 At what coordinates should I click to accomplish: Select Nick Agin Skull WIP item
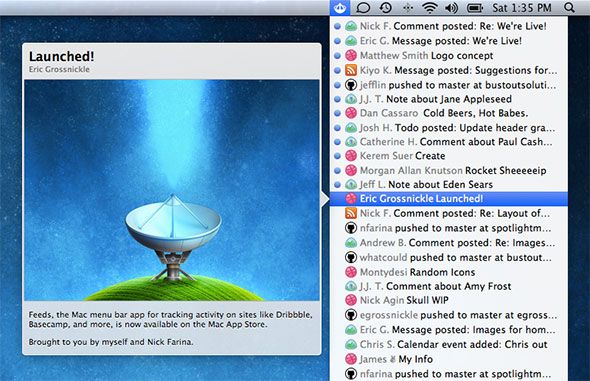click(x=449, y=300)
